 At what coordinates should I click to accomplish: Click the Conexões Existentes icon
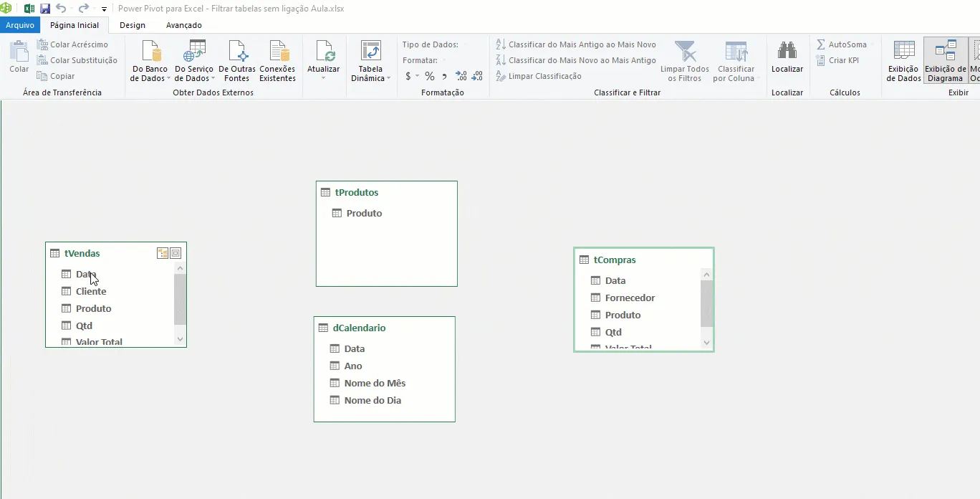(x=278, y=52)
